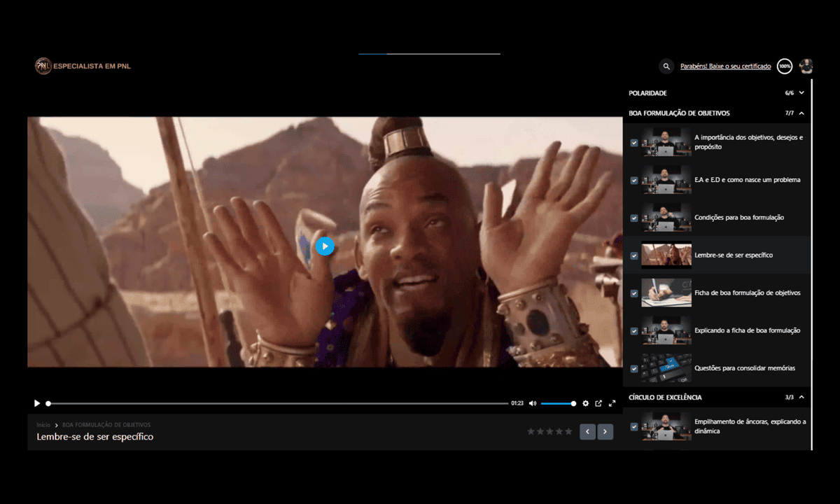Open search with the magnifier icon
Image resolution: width=840 pixels, height=504 pixels.
[x=666, y=66]
